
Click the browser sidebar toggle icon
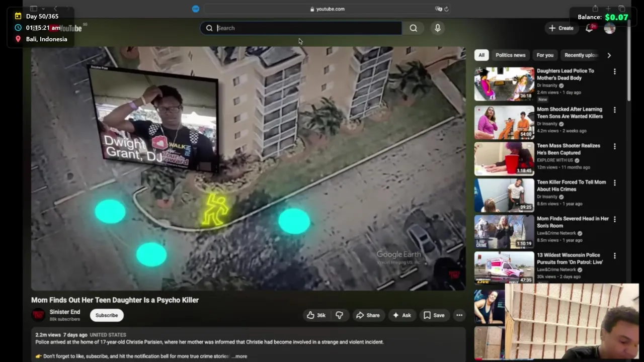point(34,9)
